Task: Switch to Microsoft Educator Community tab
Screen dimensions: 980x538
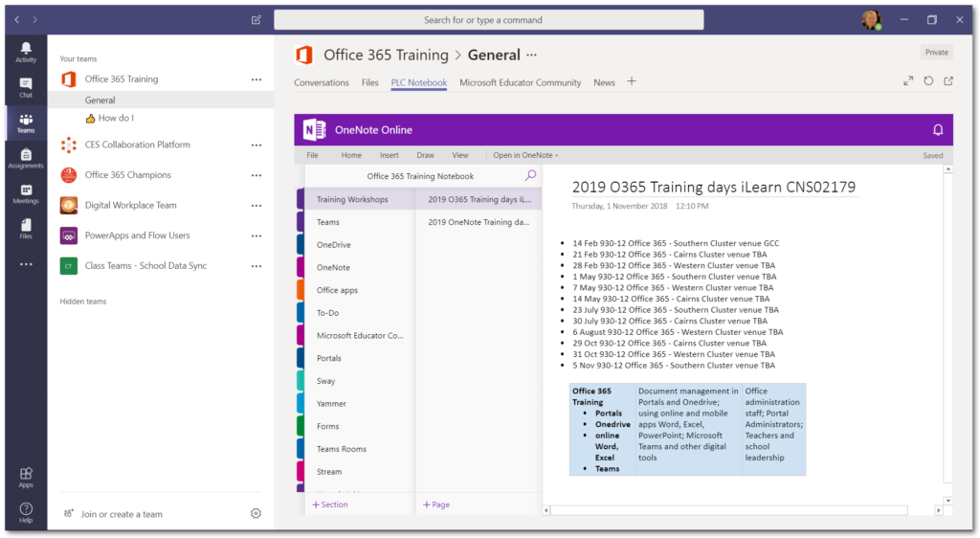Action: click(x=520, y=82)
